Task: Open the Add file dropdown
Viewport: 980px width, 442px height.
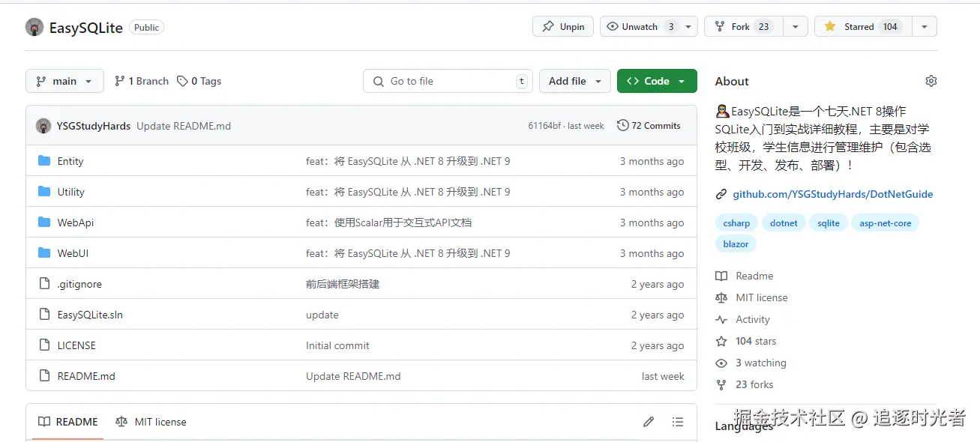Action: (575, 81)
